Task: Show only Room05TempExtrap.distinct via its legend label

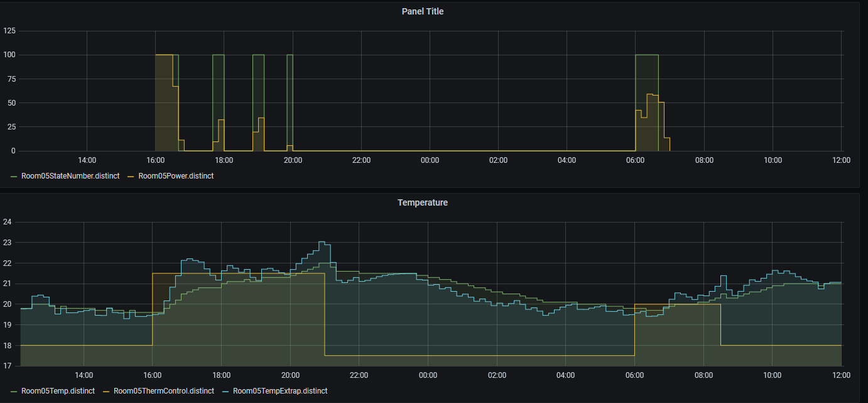Action: pos(279,391)
